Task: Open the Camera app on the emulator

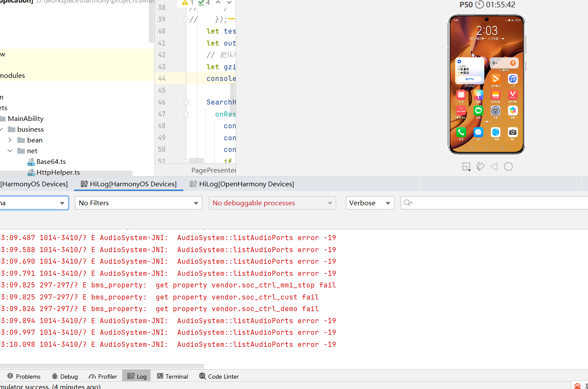Action: click(512, 133)
